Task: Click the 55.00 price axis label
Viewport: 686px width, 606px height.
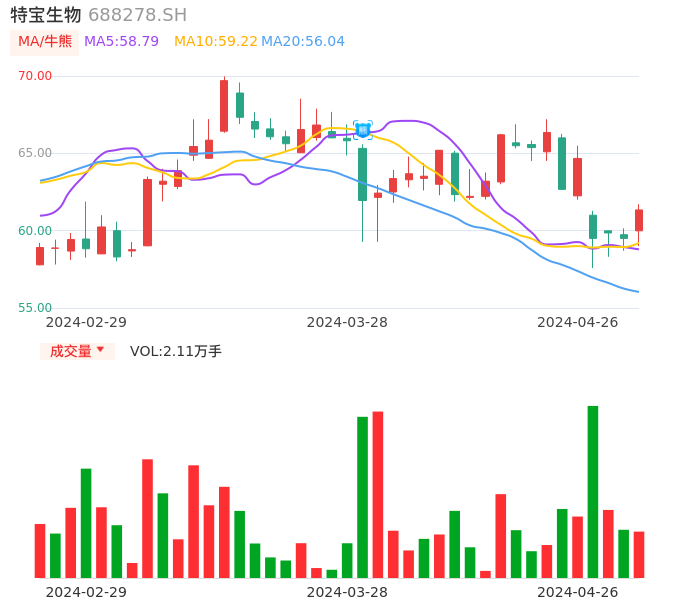Action: [x=35, y=308]
